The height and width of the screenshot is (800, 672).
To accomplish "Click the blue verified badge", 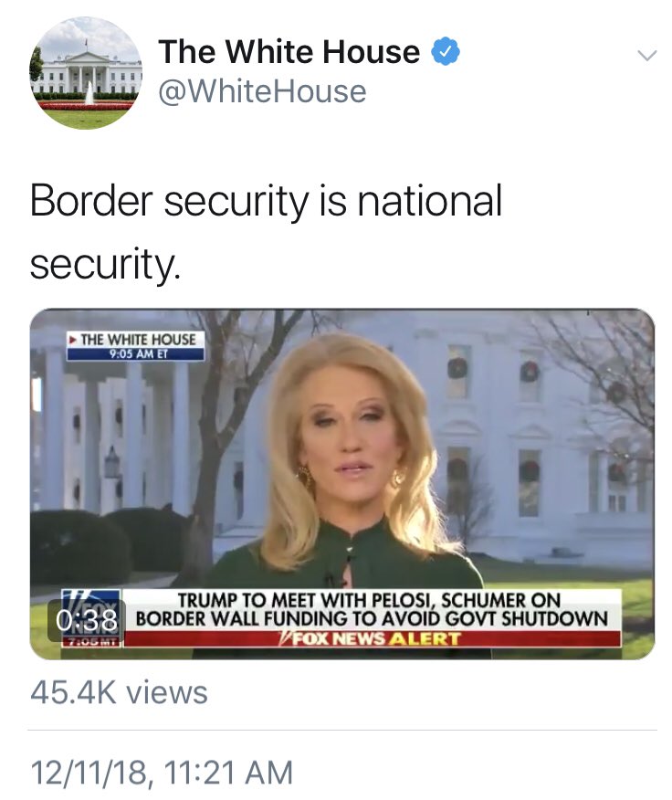I will tap(446, 51).
